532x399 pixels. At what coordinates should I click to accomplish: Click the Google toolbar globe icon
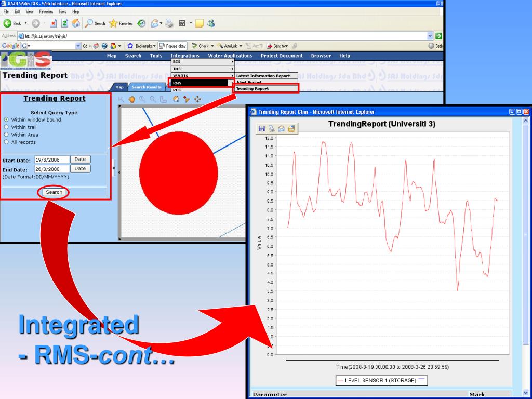coord(104,46)
